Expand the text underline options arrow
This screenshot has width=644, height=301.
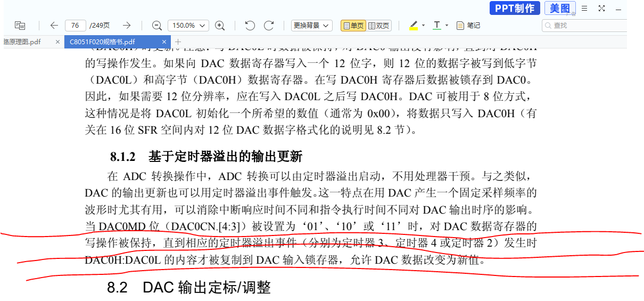[x=447, y=25]
